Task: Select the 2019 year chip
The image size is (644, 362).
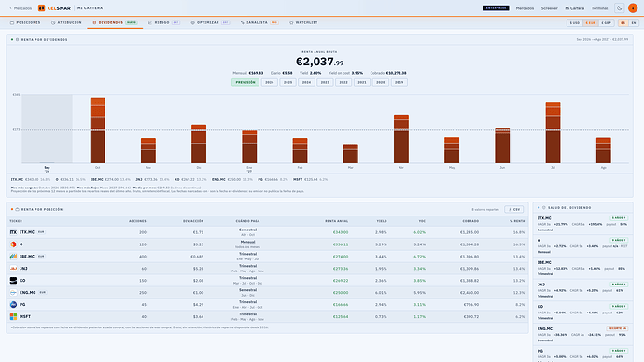Action: pyautogui.click(x=399, y=82)
